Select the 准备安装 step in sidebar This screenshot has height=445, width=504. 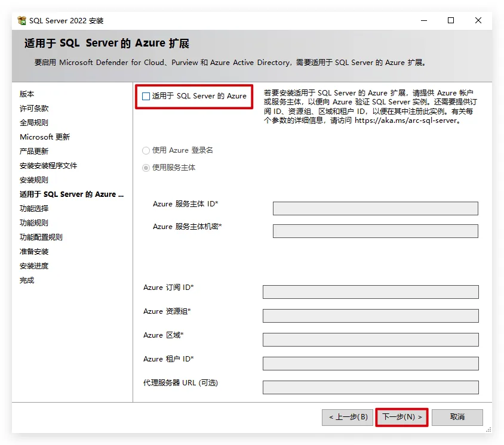coord(34,252)
